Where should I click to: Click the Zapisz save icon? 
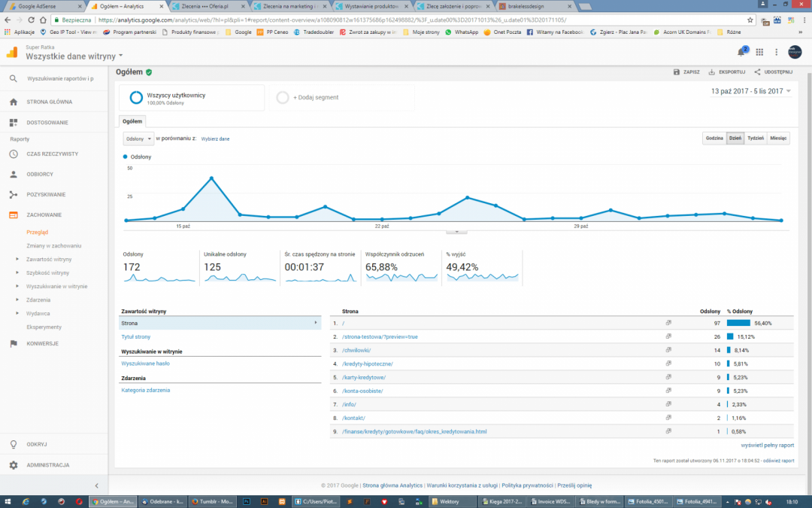pyautogui.click(x=676, y=72)
